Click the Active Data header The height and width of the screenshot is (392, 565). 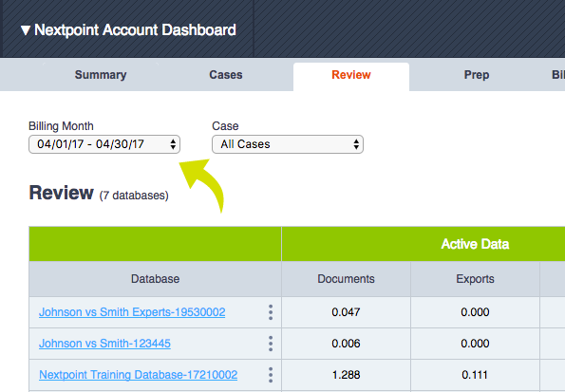(475, 244)
